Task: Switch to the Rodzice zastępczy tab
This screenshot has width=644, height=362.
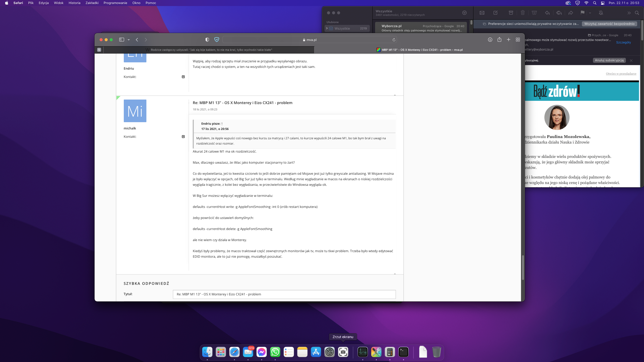Action: click(x=211, y=50)
